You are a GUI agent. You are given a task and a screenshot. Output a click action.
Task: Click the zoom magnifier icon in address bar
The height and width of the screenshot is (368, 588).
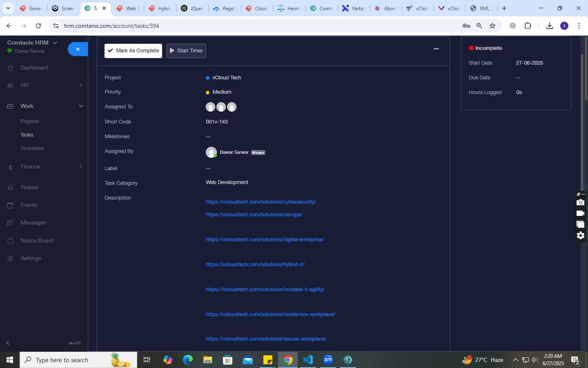pos(479,26)
